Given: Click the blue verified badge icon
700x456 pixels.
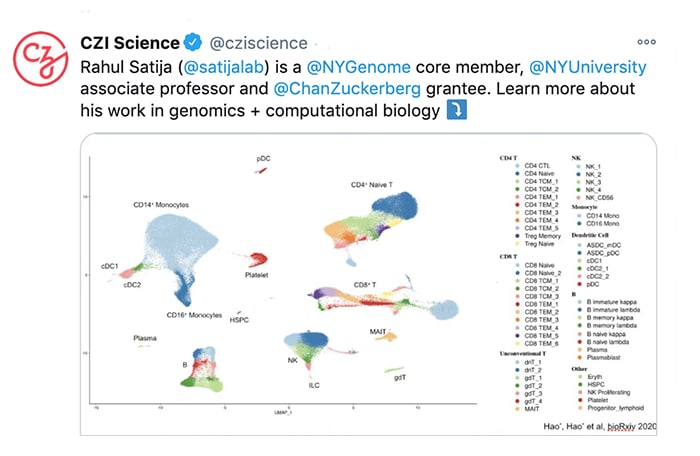Looking at the screenshot, I should coord(193,43).
